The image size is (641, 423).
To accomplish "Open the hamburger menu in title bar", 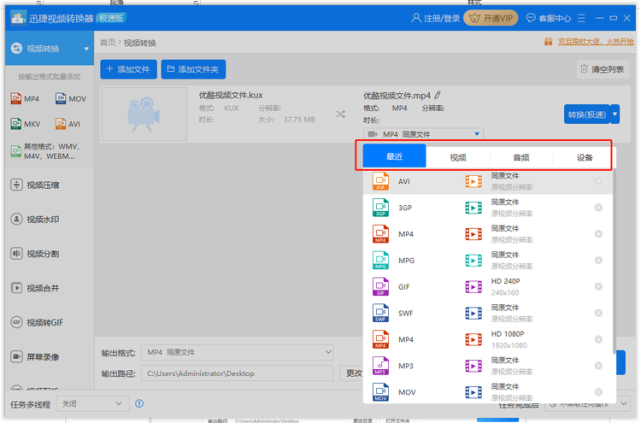I will [581, 18].
